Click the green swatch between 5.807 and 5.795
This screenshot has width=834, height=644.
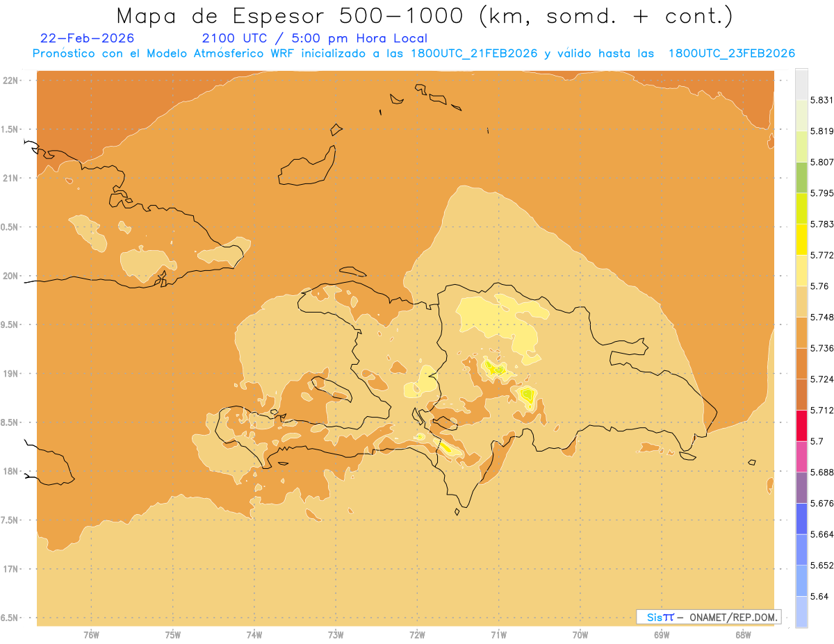coord(801,177)
